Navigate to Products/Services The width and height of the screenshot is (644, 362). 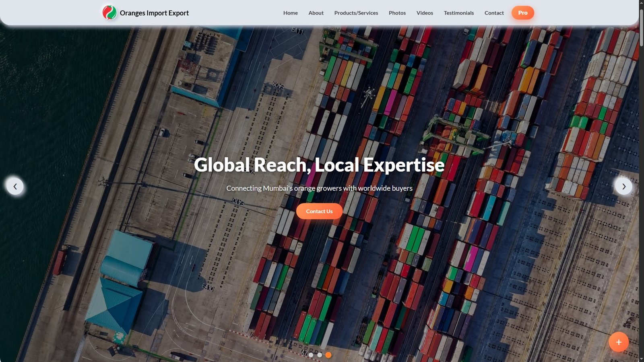click(x=356, y=13)
